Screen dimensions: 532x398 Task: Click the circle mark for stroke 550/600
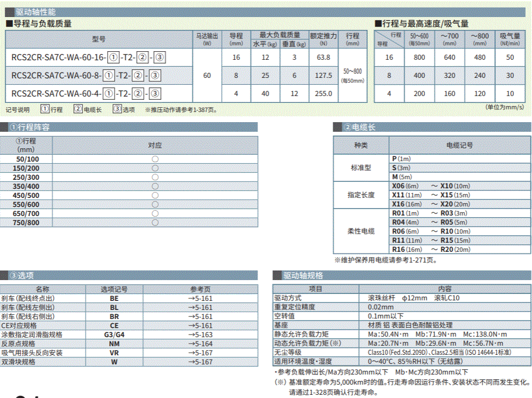(155, 204)
